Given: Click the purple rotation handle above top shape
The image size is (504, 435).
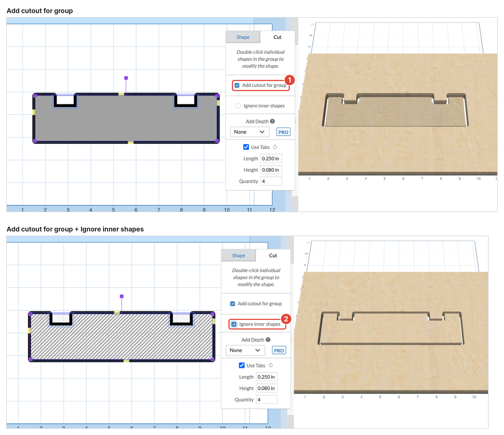Looking at the screenshot, I should pyautogui.click(x=126, y=78).
